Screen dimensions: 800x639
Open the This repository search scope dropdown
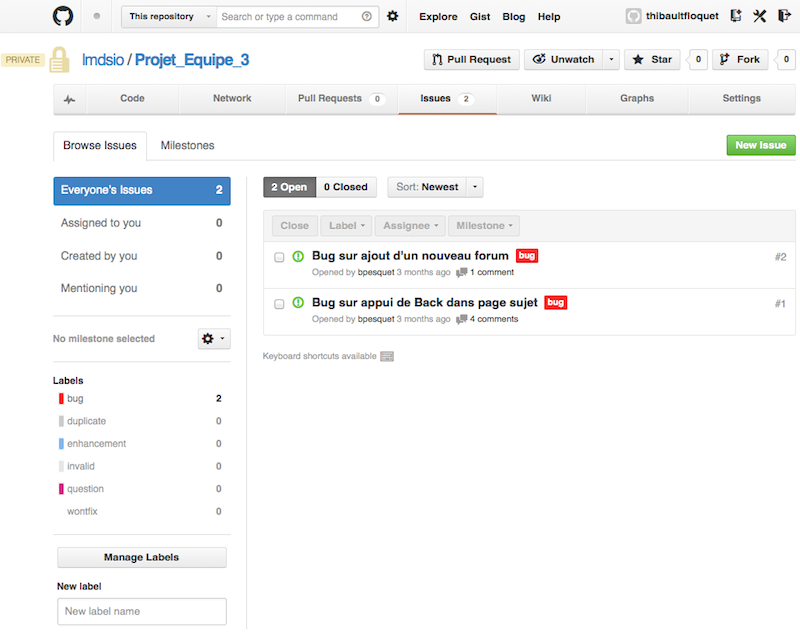click(169, 17)
